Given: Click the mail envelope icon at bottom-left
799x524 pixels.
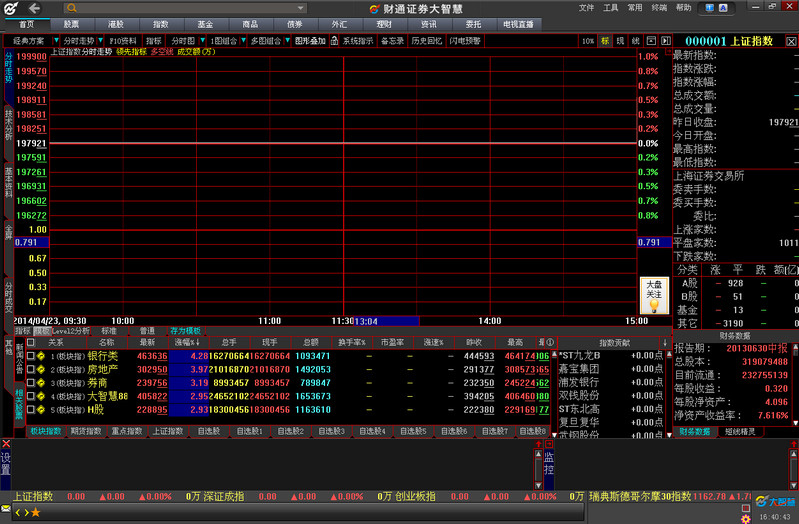Looking at the screenshot, I should (x=6, y=508).
